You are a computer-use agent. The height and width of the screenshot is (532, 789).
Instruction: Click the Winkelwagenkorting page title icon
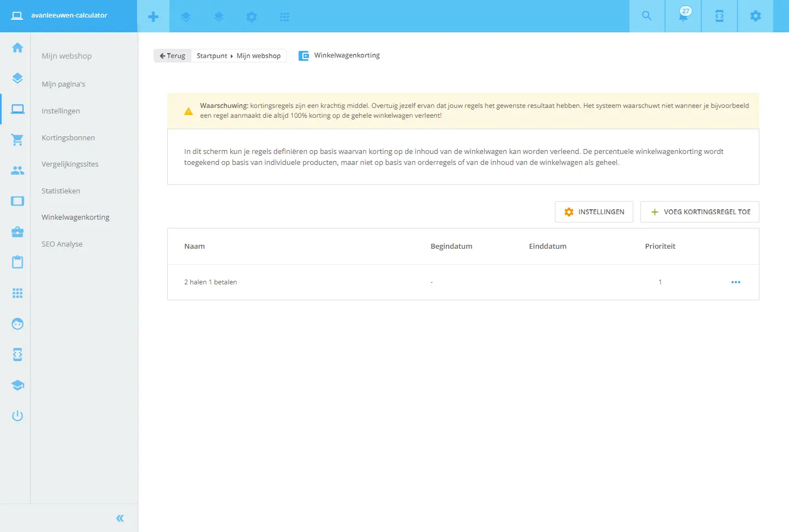click(x=304, y=56)
